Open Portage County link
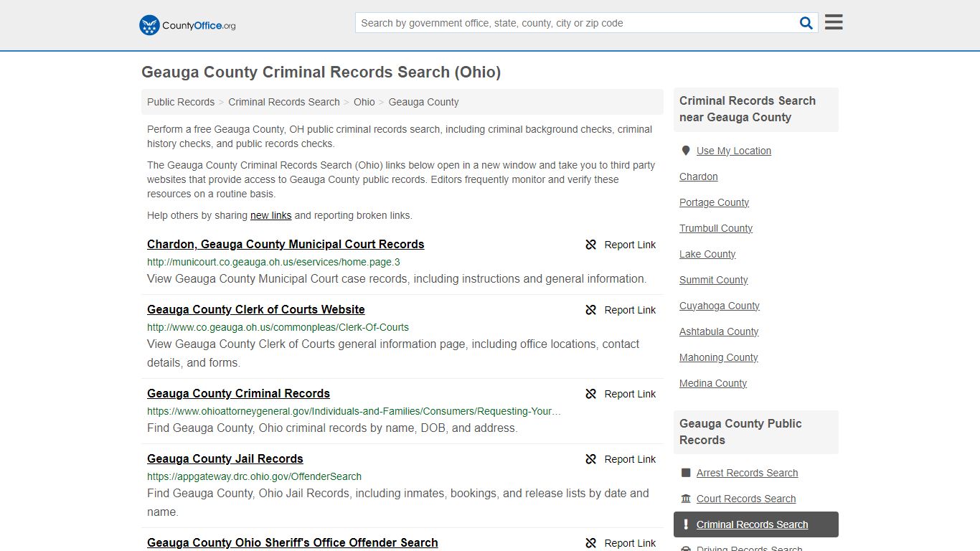The image size is (980, 551). (714, 202)
